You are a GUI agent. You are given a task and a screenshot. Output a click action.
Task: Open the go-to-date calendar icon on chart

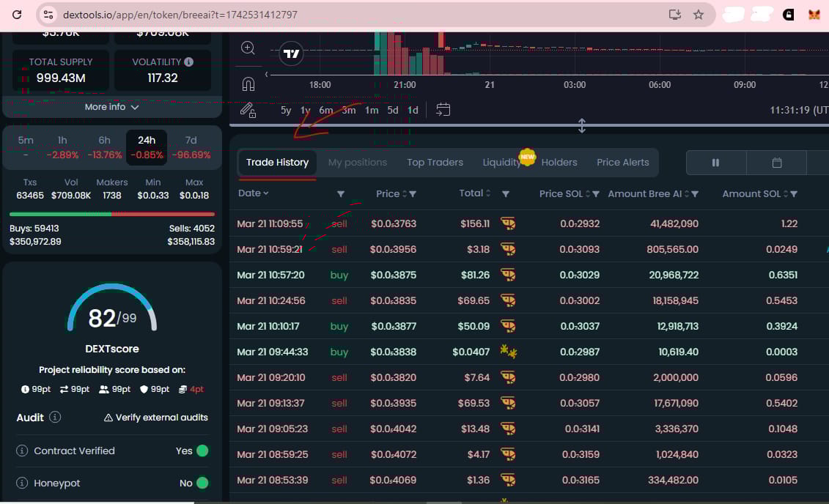[x=443, y=109]
